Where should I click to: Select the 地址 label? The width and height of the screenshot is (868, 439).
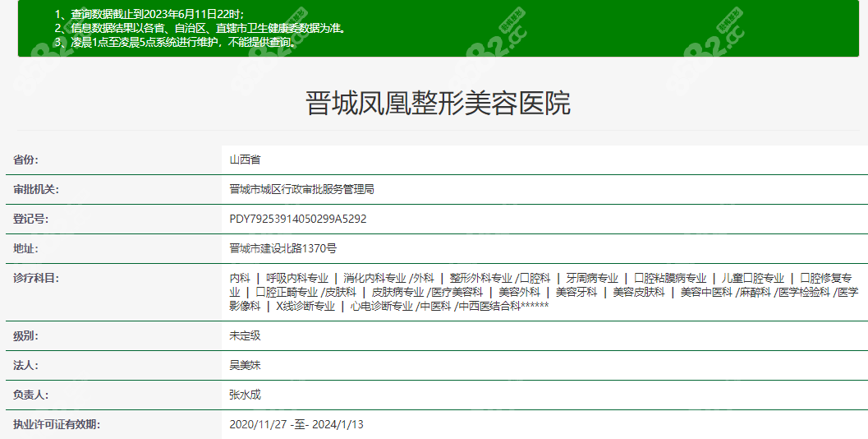pos(25,248)
